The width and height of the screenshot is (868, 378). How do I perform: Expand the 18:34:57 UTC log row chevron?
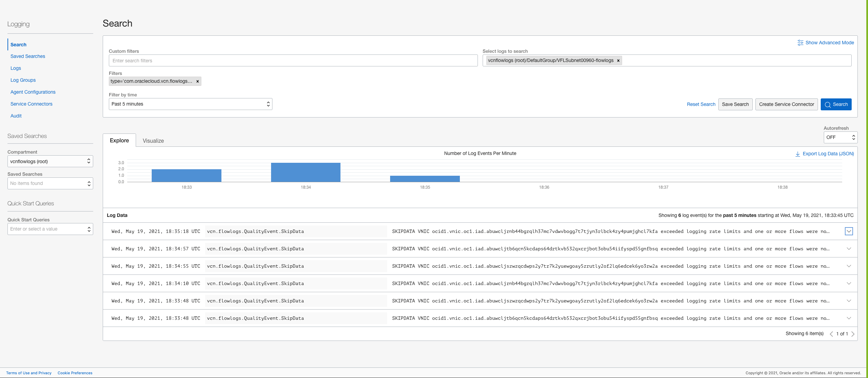pyautogui.click(x=849, y=249)
